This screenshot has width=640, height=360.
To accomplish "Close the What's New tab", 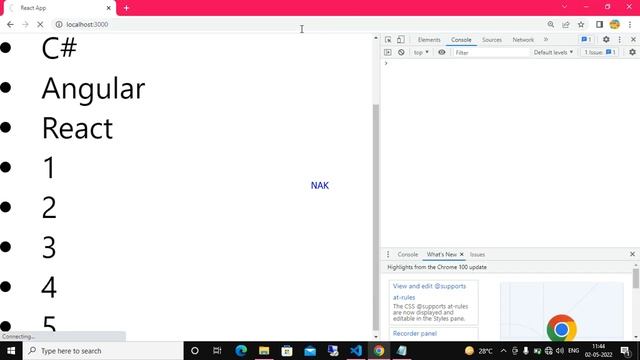I will (x=462, y=254).
